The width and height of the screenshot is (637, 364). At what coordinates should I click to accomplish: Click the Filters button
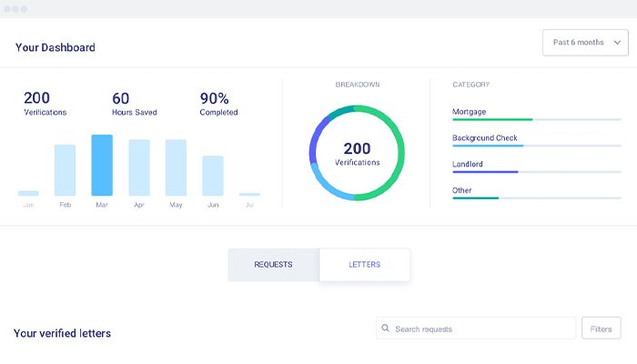click(601, 329)
